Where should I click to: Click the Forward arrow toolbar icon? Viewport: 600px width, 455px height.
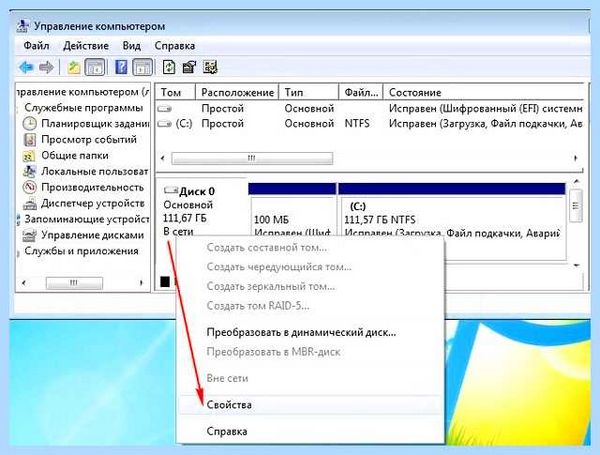46,68
